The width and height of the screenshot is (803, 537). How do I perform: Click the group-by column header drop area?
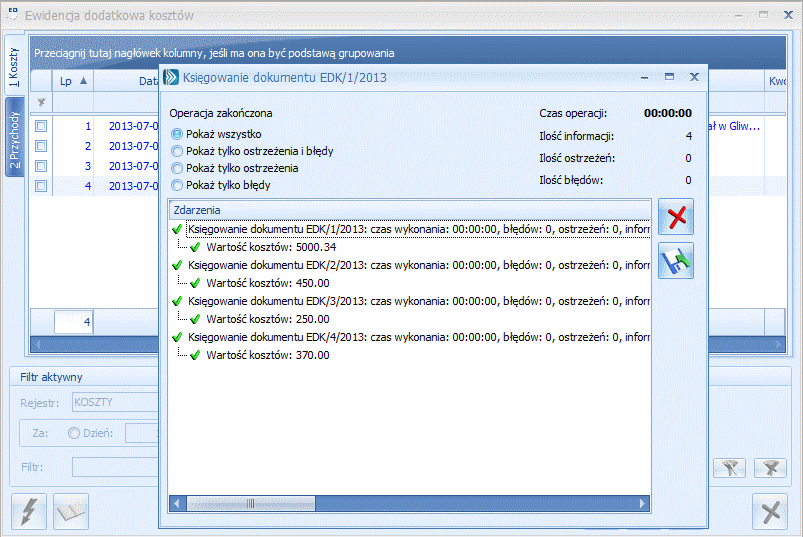[408, 53]
